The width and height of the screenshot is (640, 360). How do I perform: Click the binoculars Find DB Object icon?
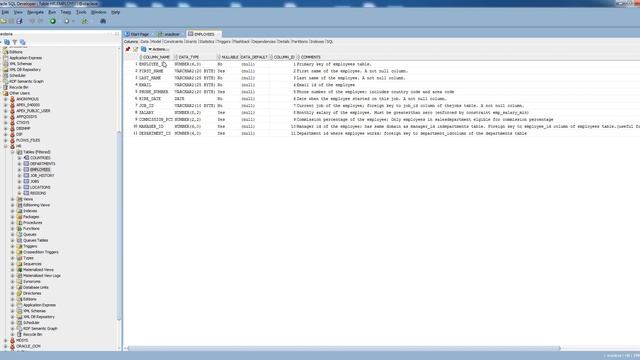(103, 21)
